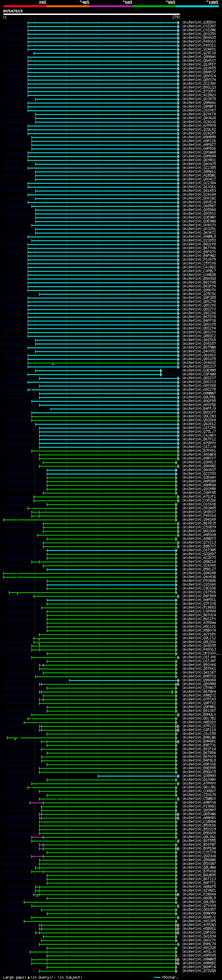Select hit label UniRef100_P19682
Viewport: 222px width, 980px height.
199,806
